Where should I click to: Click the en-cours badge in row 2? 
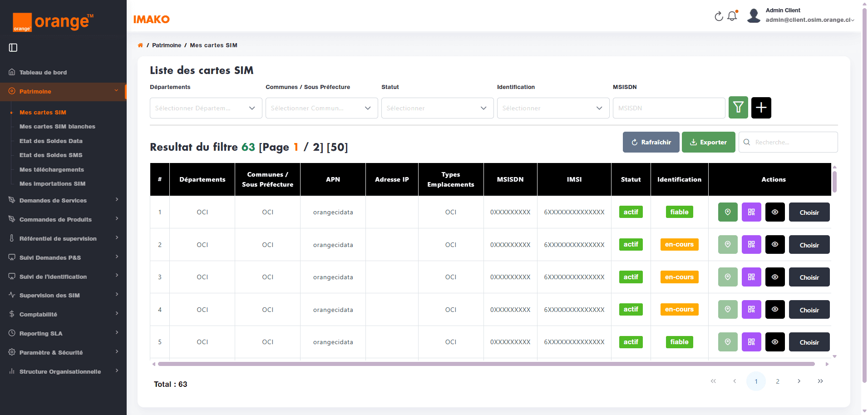tap(679, 244)
